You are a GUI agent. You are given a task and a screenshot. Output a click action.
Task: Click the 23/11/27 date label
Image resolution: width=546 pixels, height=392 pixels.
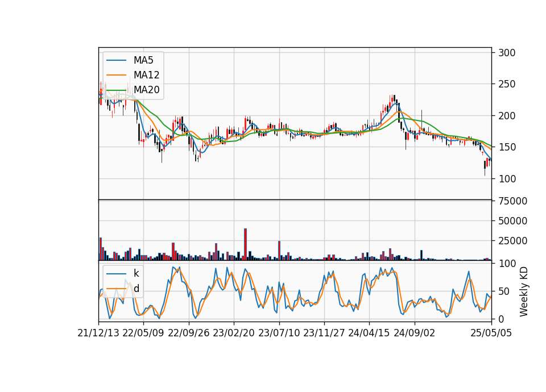[324, 333]
